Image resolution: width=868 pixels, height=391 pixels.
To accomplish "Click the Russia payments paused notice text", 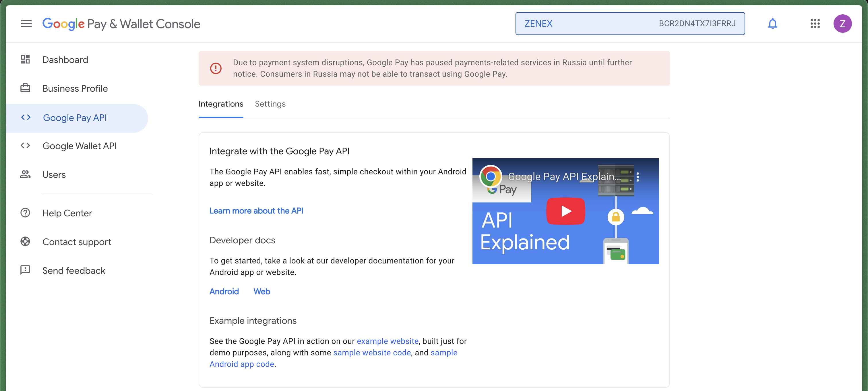I will [x=432, y=68].
